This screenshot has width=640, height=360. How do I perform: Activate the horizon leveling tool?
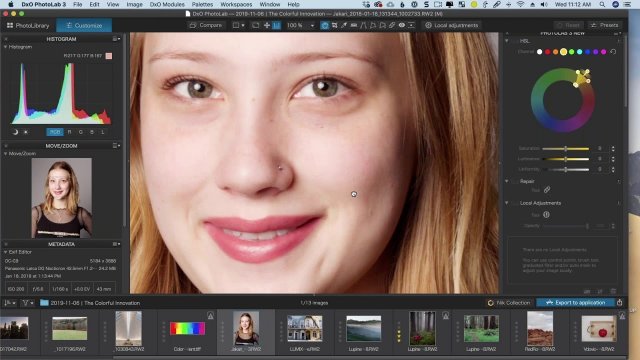click(x=353, y=25)
